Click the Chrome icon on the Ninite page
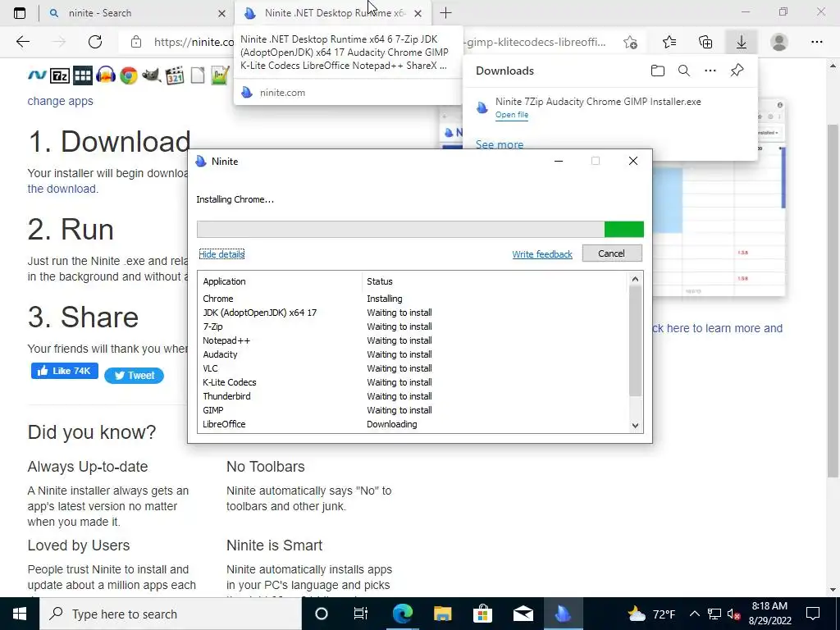Screen dimensions: 840x630 pos(129,75)
